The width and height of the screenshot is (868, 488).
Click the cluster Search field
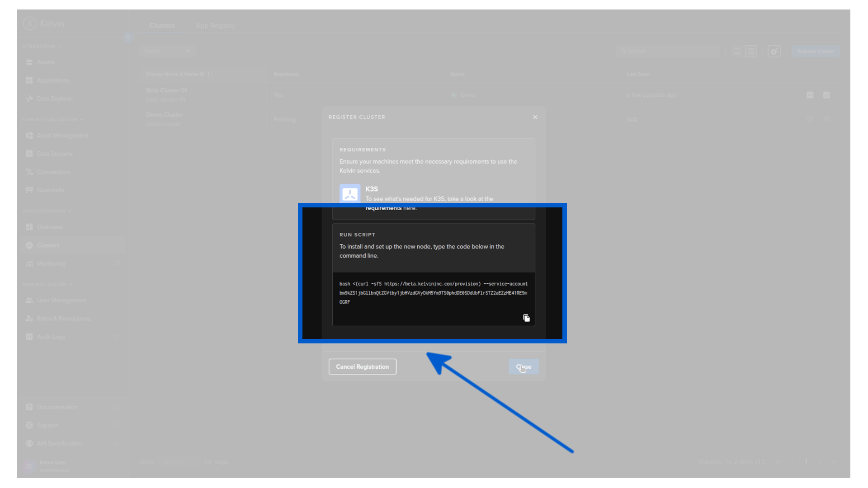click(x=669, y=52)
